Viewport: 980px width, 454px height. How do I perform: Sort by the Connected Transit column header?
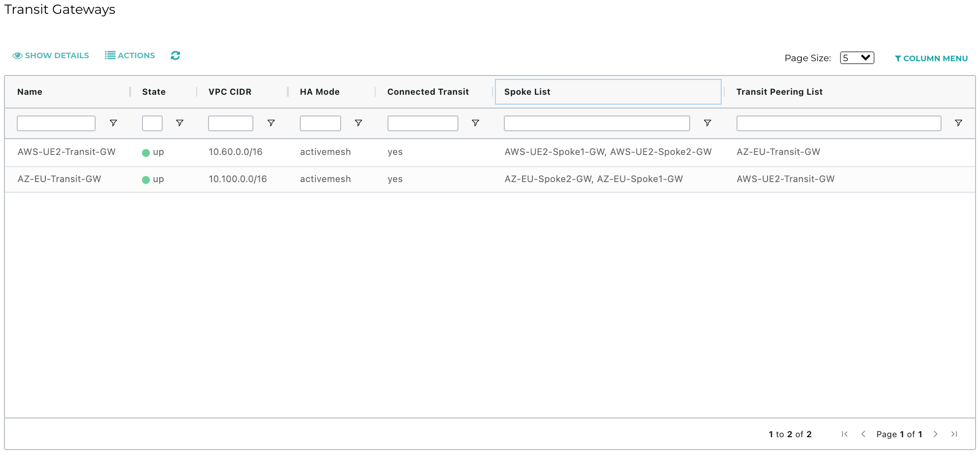pyautogui.click(x=428, y=92)
